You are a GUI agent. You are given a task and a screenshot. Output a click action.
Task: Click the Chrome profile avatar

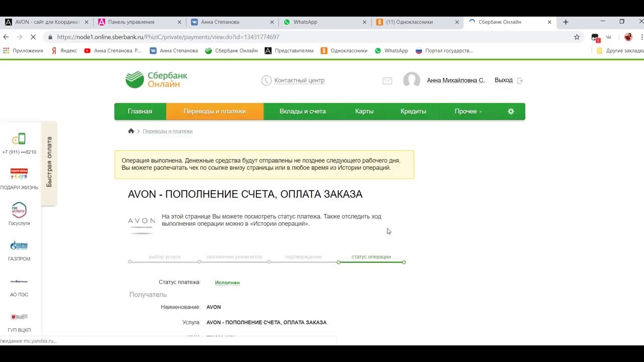pos(628,37)
